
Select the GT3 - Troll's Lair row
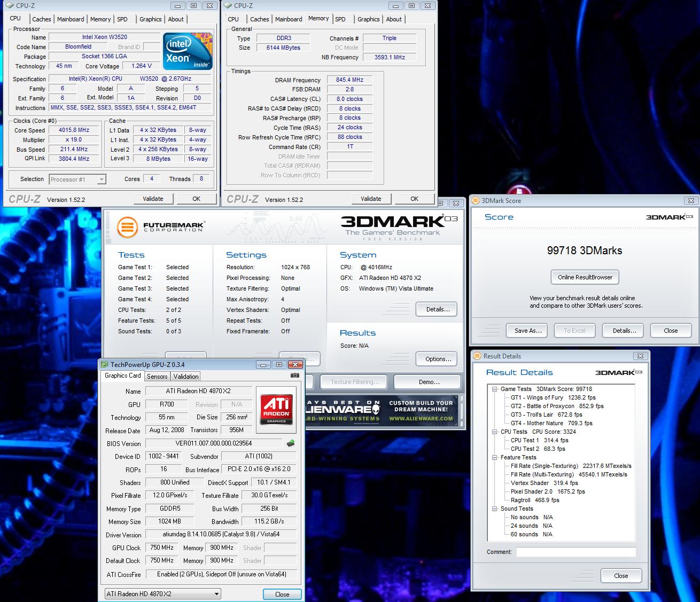pyautogui.click(x=547, y=415)
